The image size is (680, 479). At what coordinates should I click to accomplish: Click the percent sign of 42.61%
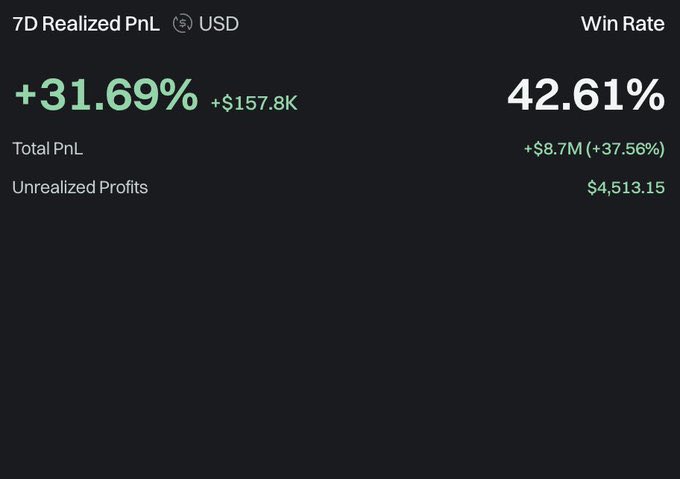point(648,94)
